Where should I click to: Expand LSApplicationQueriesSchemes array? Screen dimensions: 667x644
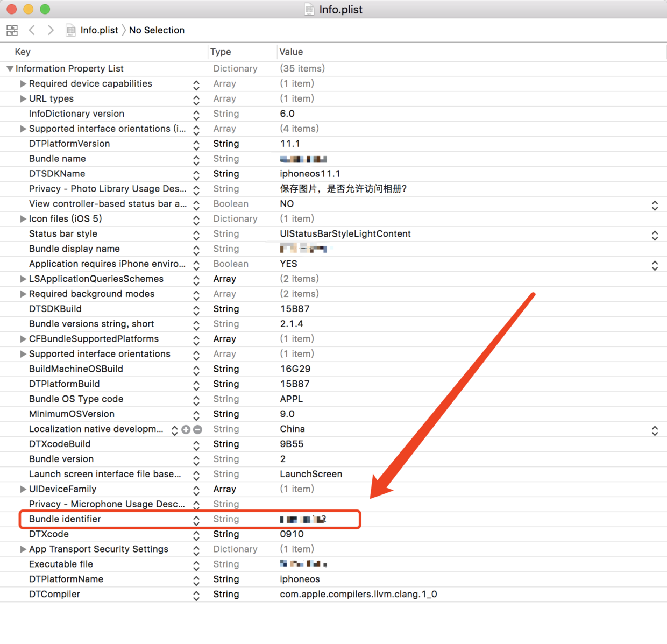[x=23, y=279]
